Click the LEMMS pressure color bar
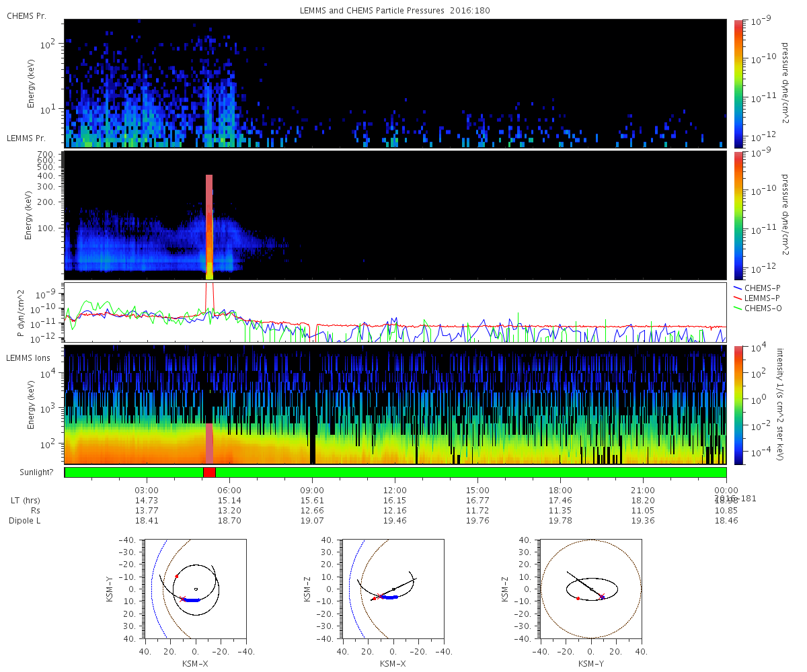Image resolution: width=807 pixels, height=672 pixels. pos(738,215)
